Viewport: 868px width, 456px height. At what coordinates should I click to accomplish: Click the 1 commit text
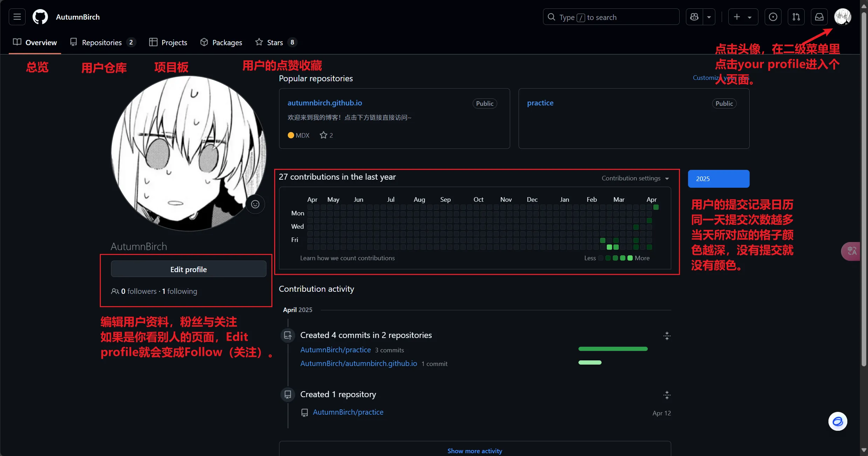434,364
